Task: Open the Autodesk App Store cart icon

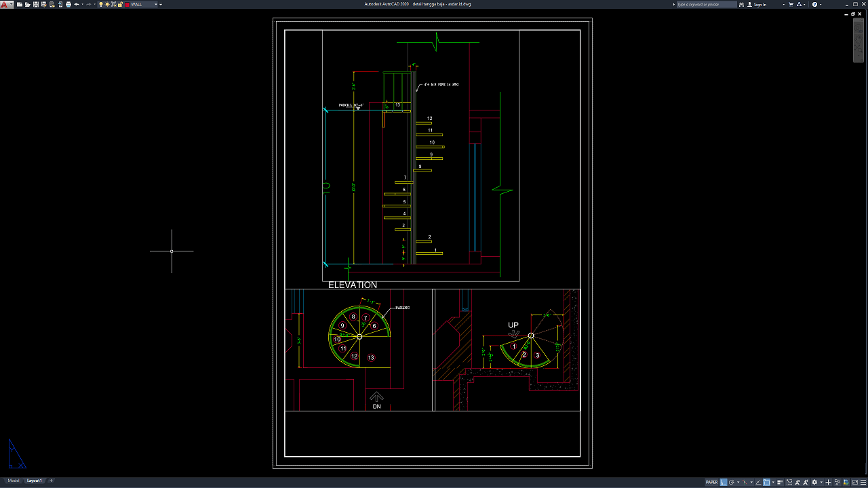Action: (x=791, y=4)
